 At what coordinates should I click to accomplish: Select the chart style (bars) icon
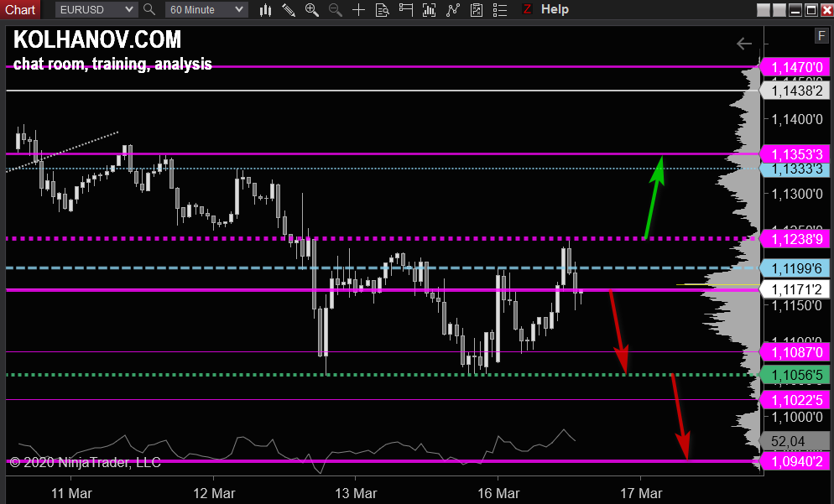pos(265,9)
